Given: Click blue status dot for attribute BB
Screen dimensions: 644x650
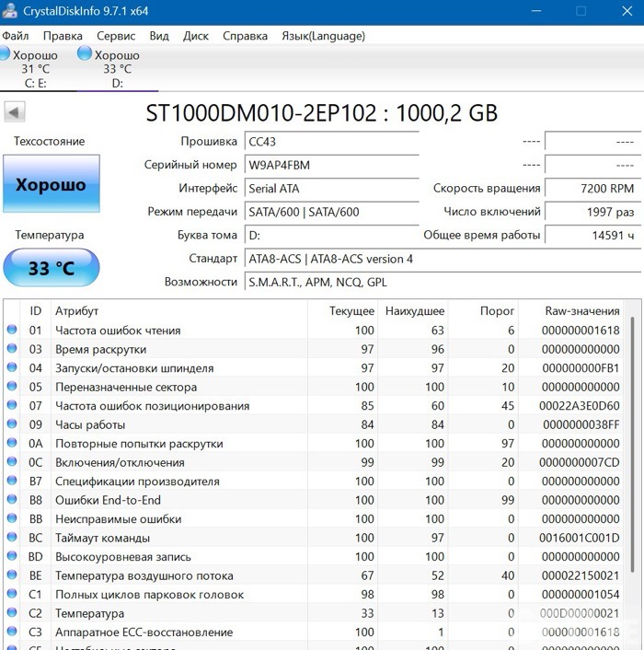Looking at the screenshot, I should (12, 518).
